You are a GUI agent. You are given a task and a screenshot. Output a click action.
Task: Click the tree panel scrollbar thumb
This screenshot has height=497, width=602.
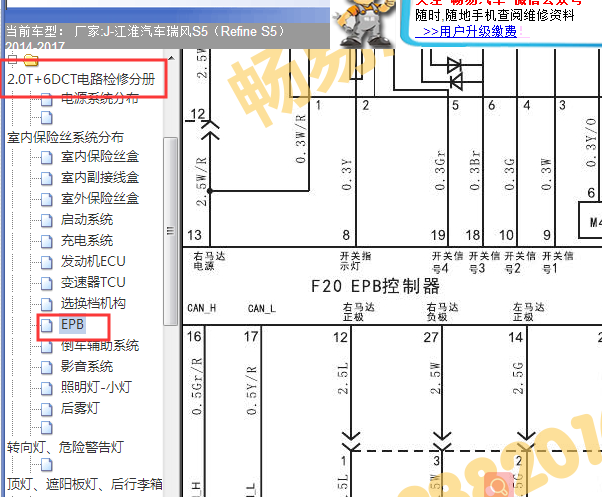(170, 231)
